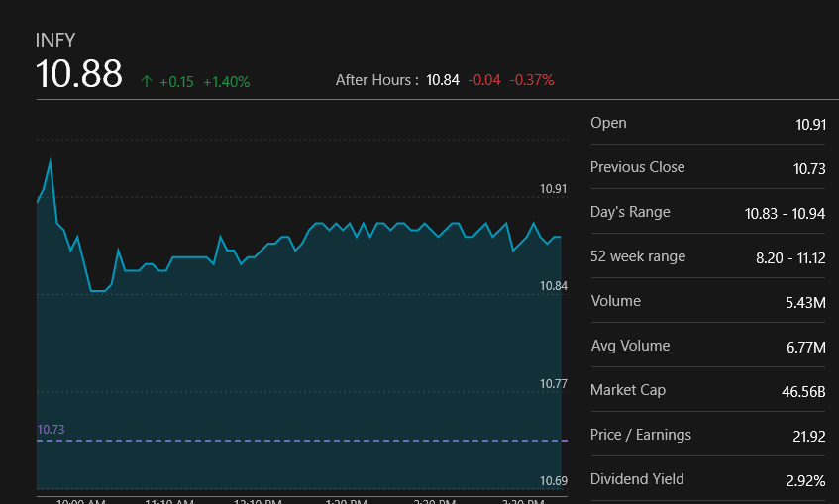Click the green up arrow icon
The width and height of the screenshot is (839, 504).
(147, 81)
